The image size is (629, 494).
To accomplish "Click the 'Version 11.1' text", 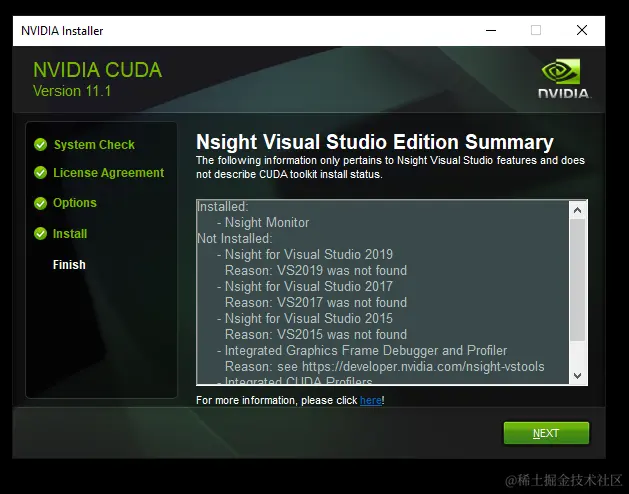I will tap(72, 91).
